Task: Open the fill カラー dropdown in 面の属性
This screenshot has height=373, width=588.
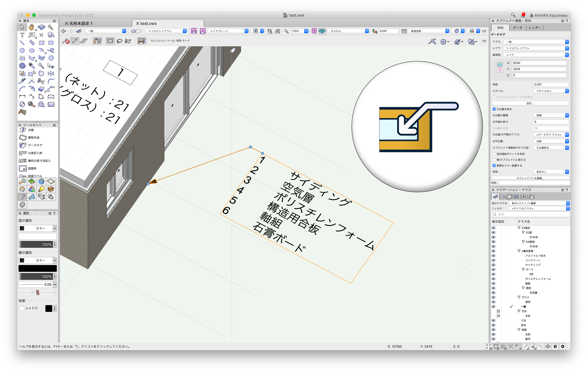Action: 38,228
